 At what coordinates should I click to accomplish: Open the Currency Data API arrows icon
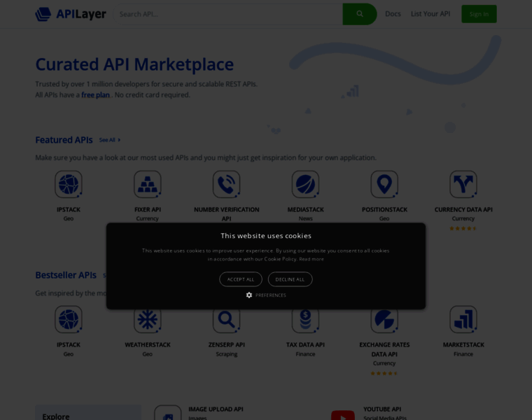click(463, 184)
